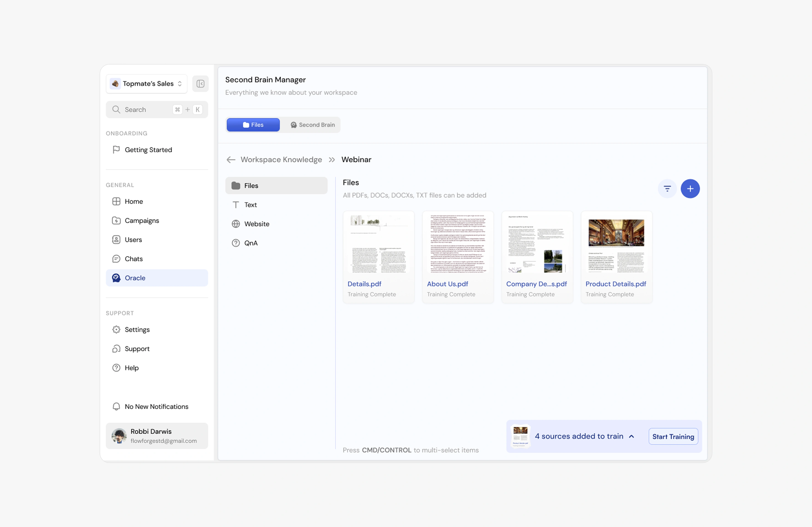The image size is (812, 527).
Task: Click the blue plus add button
Action: [x=690, y=188]
